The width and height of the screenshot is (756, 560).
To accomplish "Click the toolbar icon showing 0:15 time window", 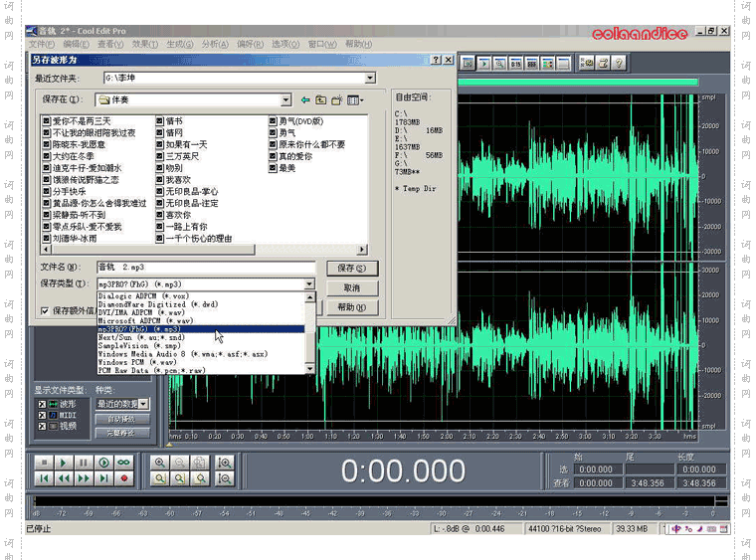I will (516, 64).
